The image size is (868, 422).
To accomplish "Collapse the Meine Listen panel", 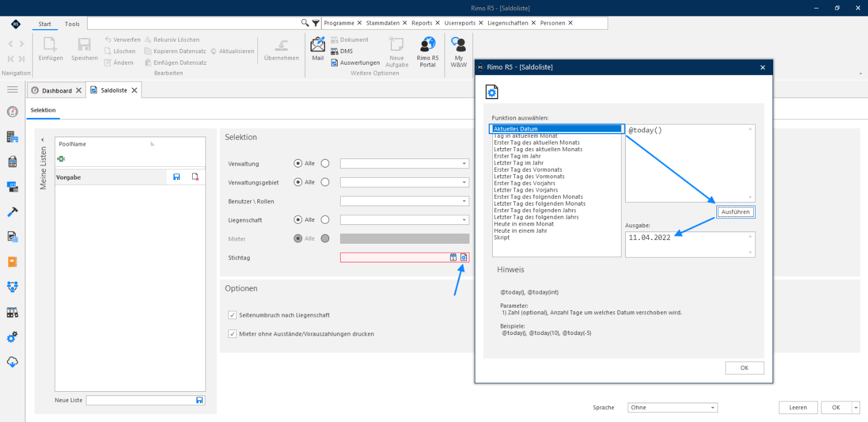I will pos(42,140).
